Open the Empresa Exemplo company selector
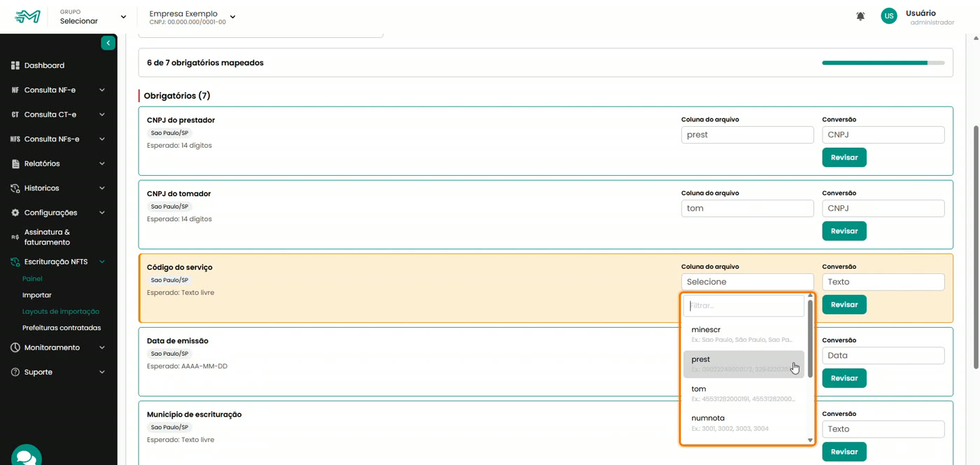This screenshot has height=465, width=980. [192, 17]
